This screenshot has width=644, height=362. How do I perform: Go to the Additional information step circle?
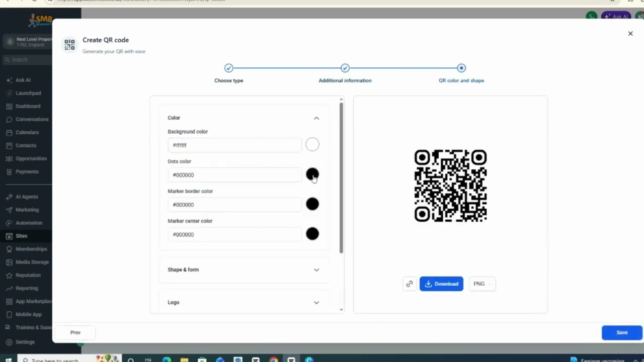[345, 68]
